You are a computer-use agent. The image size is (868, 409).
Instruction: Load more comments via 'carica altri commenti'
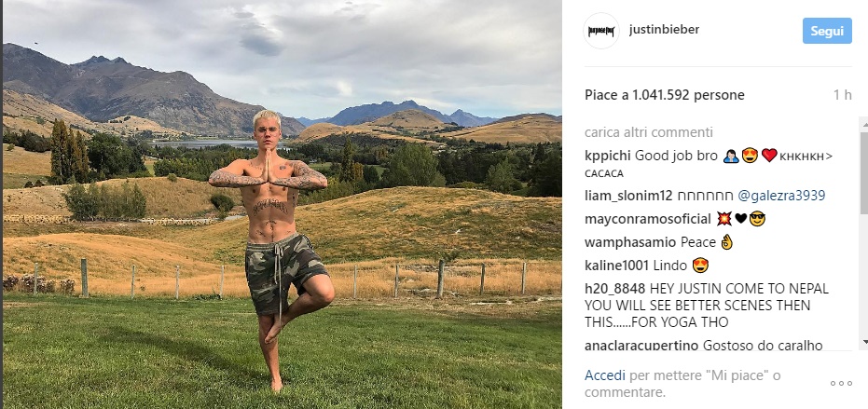[649, 132]
